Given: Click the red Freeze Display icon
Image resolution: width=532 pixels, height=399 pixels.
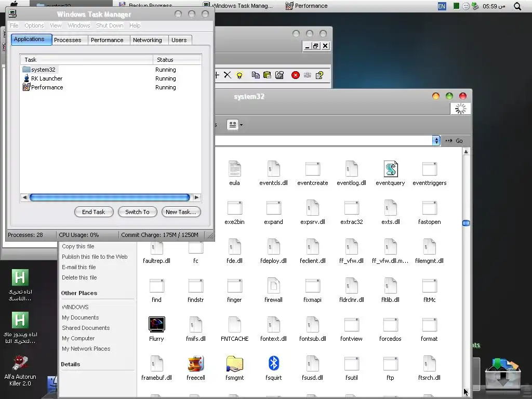Looking at the screenshot, I should point(296,75).
